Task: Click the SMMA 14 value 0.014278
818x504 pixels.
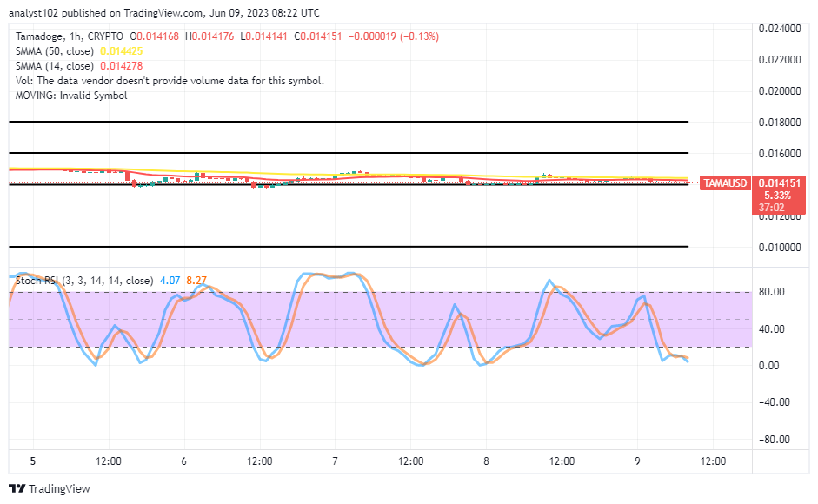Action: click(x=122, y=66)
